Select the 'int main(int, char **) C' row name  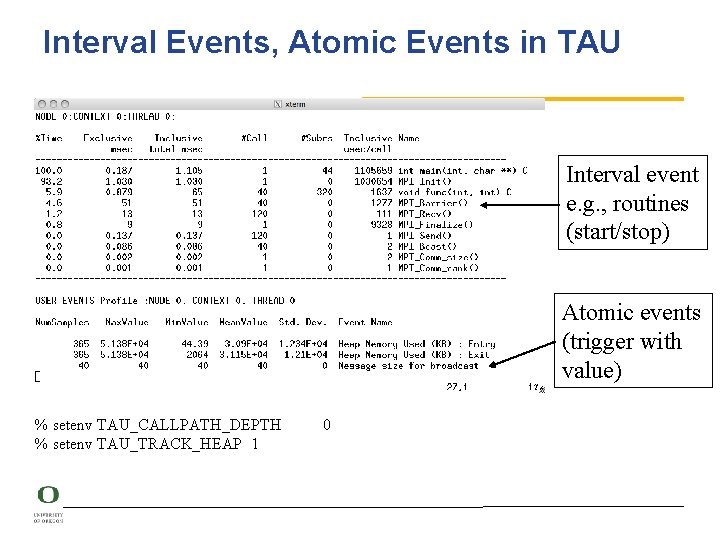pyautogui.click(x=463, y=171)
